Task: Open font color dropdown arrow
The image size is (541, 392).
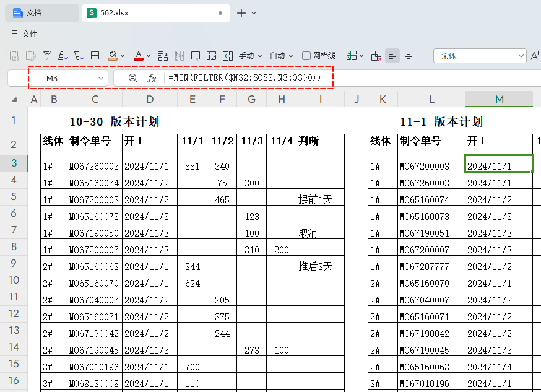Action: click(149, 56)
